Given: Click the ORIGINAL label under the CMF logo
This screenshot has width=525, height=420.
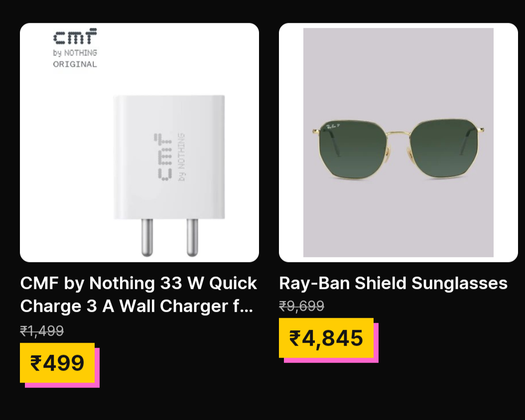Looking at the screenshot, I should point(75,64).
